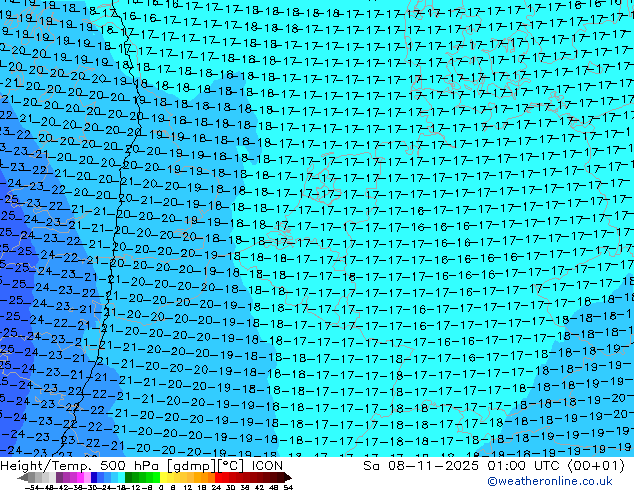Open the weatheronline.co.uk copyright link

(x=550, y=481)
